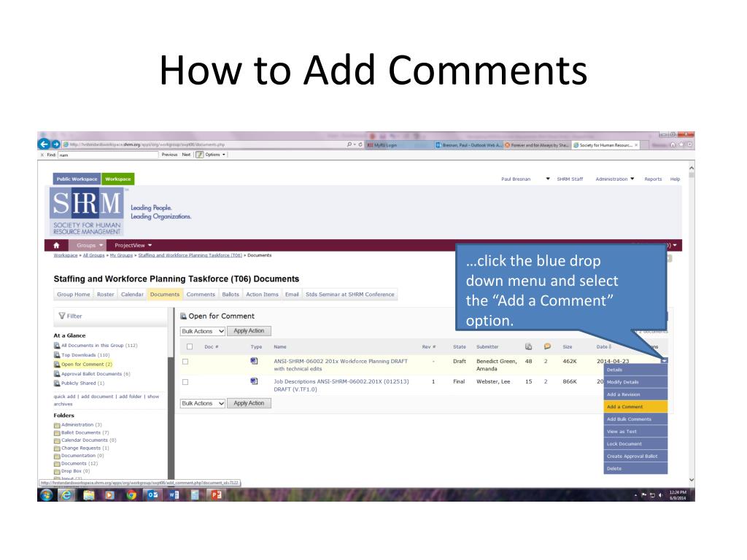Image resolution: width=747 pixels, height=560 pixels.
Task: Click the top Apply Action button
Action: (249, 331)
